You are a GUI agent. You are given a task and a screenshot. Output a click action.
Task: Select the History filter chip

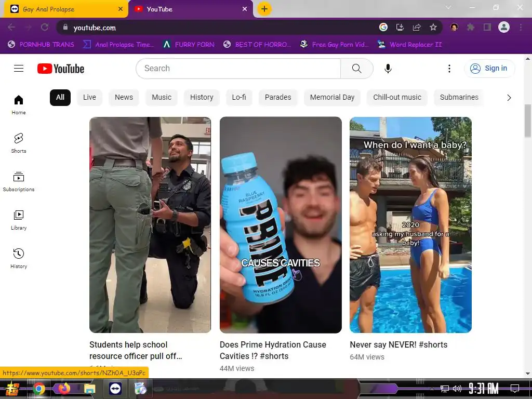[202, 97]
